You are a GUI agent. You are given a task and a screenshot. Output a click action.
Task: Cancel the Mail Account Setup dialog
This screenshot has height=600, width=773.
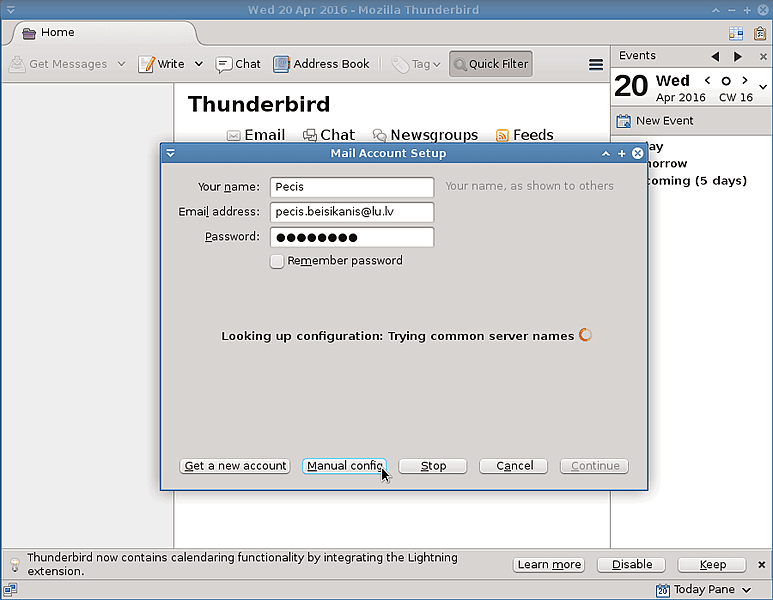pyautogui.click(x=514, y=466)
